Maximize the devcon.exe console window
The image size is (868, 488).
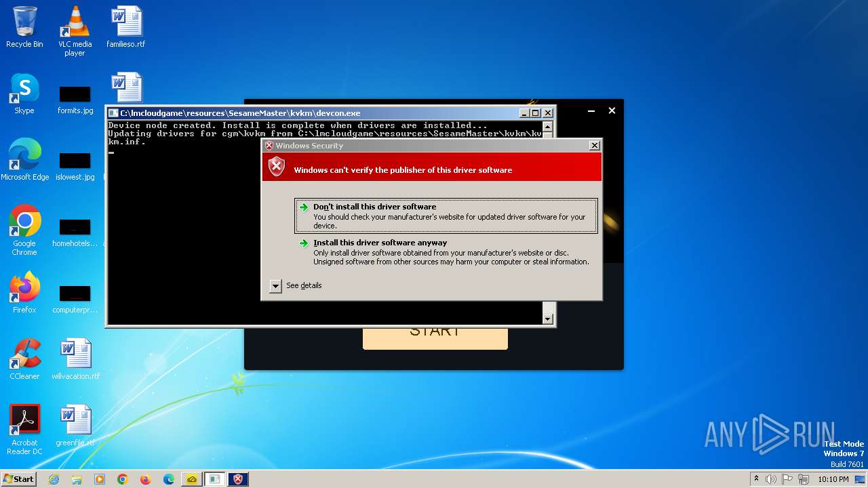click(x=536, y=113)
